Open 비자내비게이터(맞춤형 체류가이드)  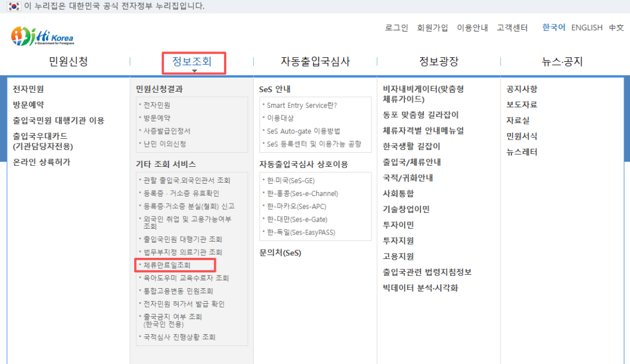[x=423, y=93]
